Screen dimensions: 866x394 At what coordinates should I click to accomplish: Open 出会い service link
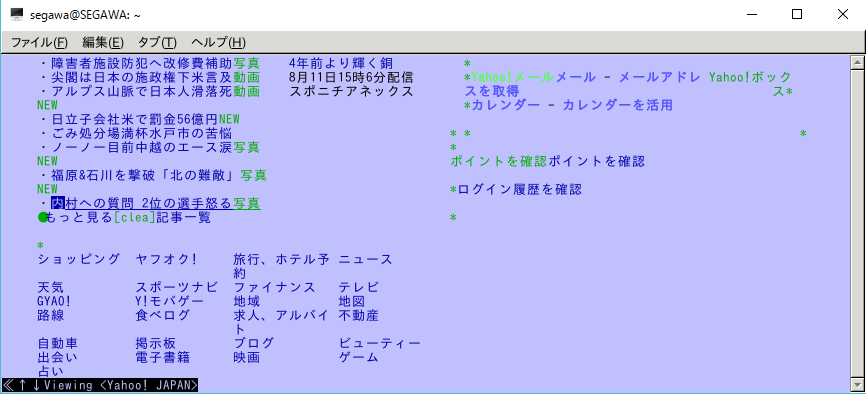click(x=58, y=357)
